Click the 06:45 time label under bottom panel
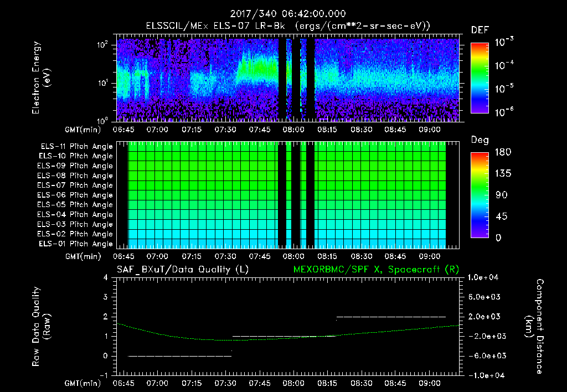Image resolution: width=567 pixels, height=392 pixels. (x=123, y=383)
